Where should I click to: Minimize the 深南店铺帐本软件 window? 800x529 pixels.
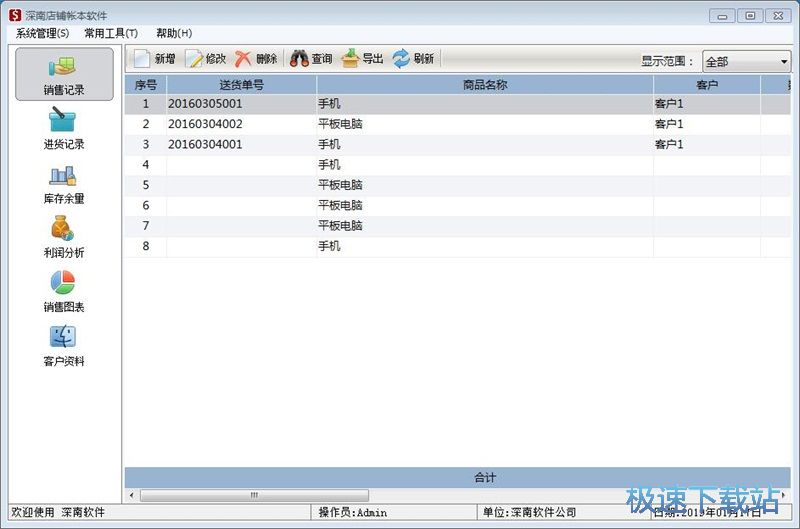722,16
